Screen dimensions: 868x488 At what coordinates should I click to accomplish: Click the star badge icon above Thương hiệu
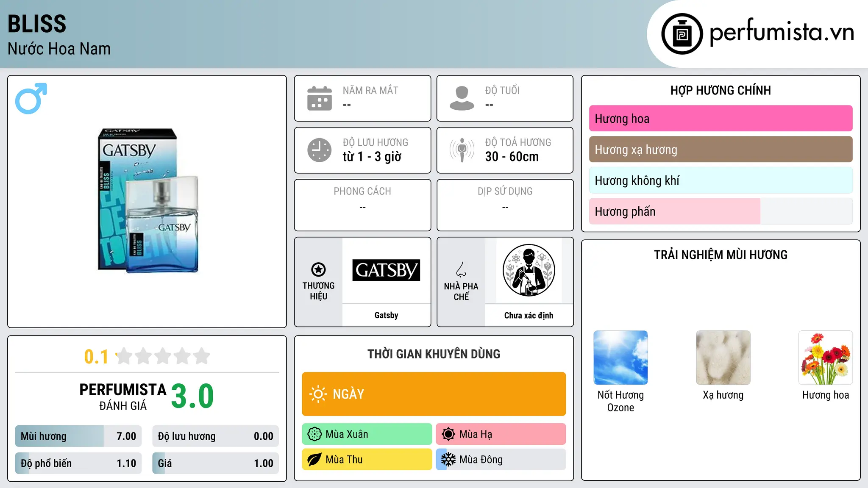tap(318, 269)
